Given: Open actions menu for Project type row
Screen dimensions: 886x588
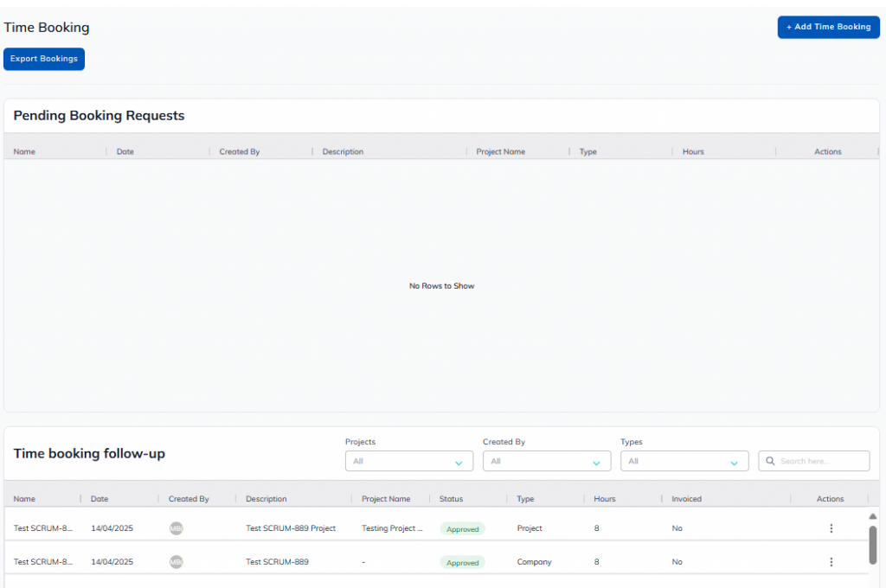Looking at the screenshot, I should point(831,528).
